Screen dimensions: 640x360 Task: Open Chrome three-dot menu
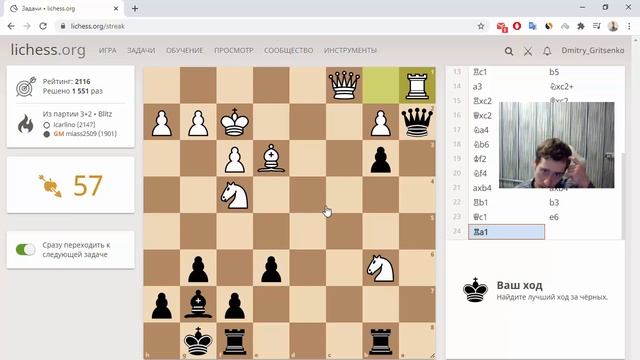[629, 26]
